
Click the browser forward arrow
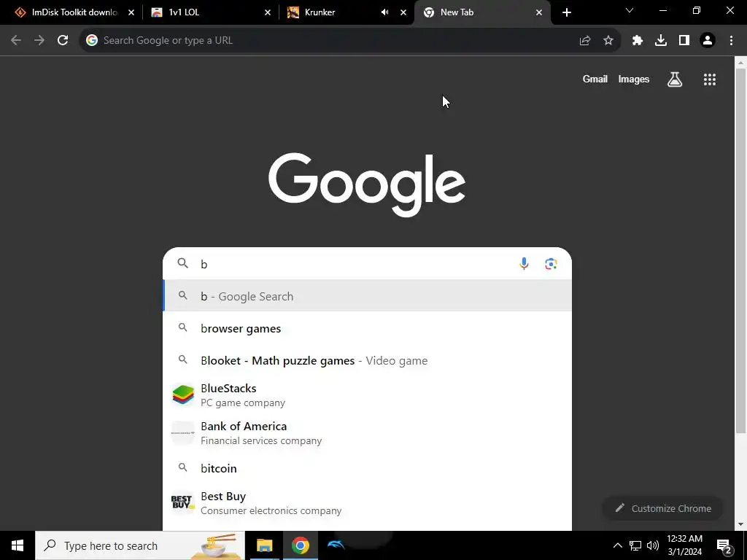coord(39,41)
